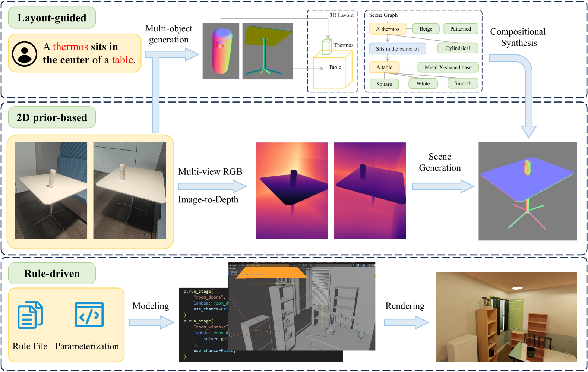Click the 'Table' label inside the yellow box
This screenshot has width=588, height=372.
tap(335, 67)
